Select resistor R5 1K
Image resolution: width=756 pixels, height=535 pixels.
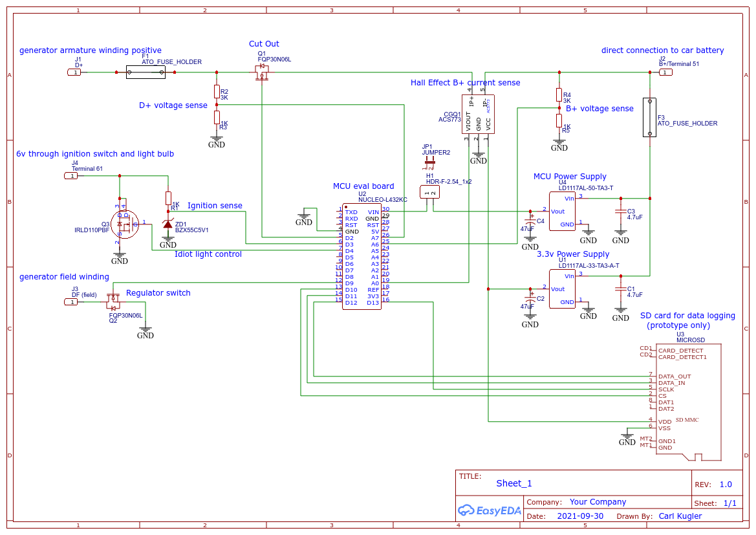[x=559, y=120]
